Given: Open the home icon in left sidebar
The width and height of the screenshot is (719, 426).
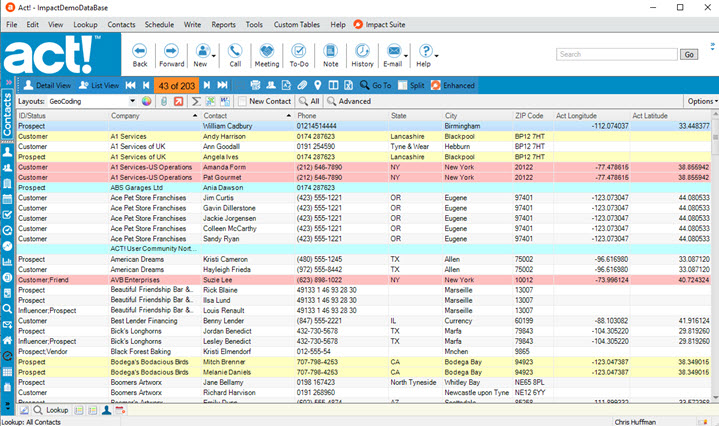Looking at the screenshot, I should [7, 340].
